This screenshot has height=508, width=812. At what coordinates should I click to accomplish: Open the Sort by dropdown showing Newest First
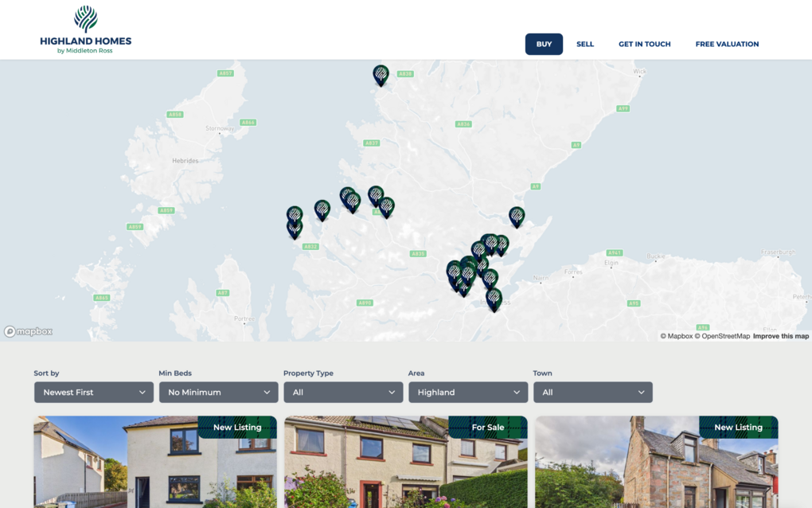click(94, 393)
